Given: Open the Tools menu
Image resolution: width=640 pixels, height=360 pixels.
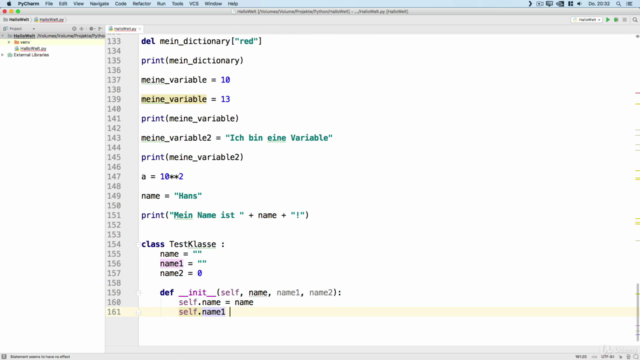Looking at the screenshot, I should point(177,4).
